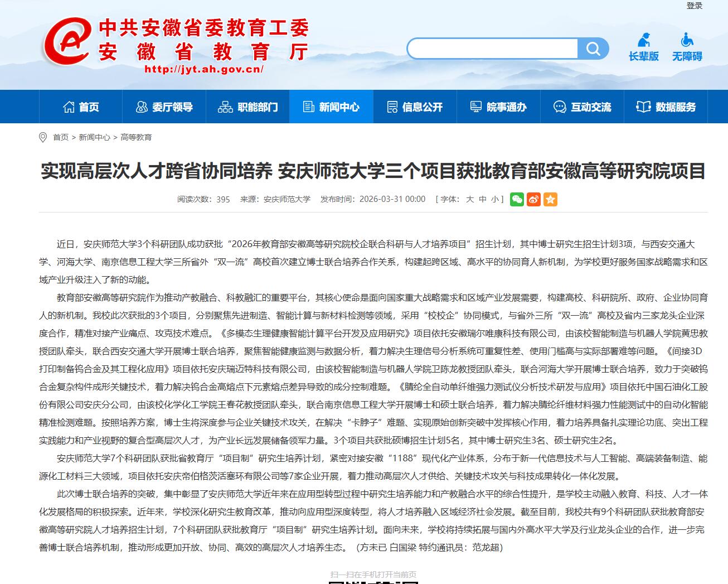Open the 首页 navigation menu item
Screen dimensions: 728x584
click(x=81, y=107)
